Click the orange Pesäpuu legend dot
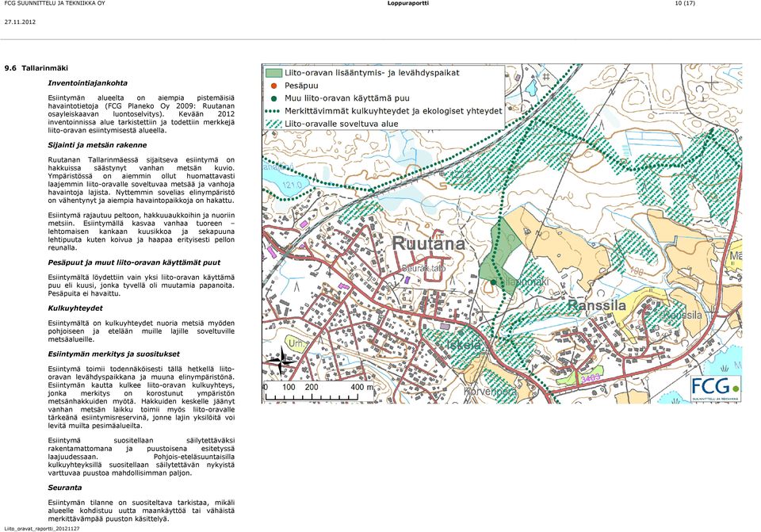761x532 pixels. point(273,86)
